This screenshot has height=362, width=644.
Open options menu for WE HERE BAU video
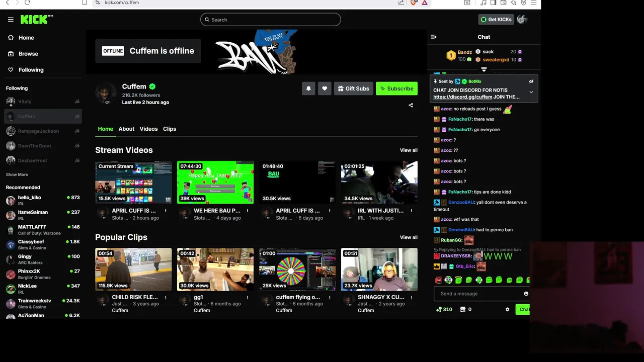[x=247, y=211]
